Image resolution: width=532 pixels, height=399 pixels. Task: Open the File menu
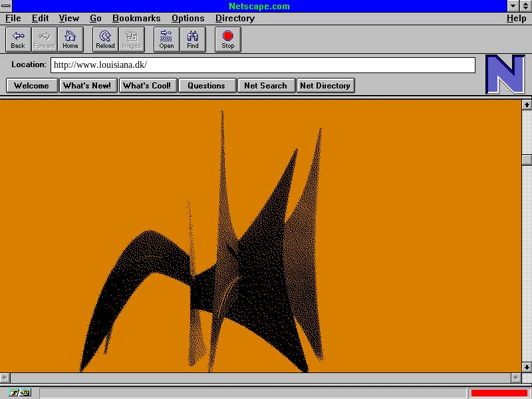[13, 19]
